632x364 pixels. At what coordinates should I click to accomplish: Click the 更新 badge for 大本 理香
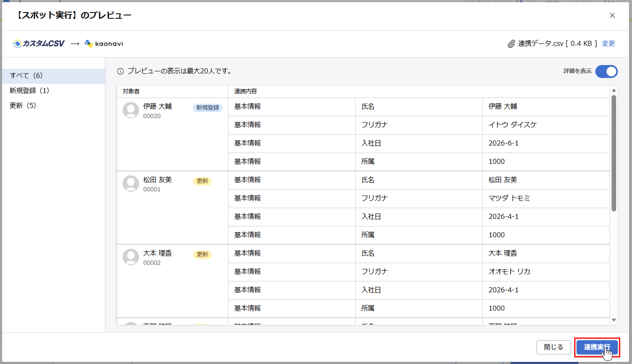pos(202,254)
